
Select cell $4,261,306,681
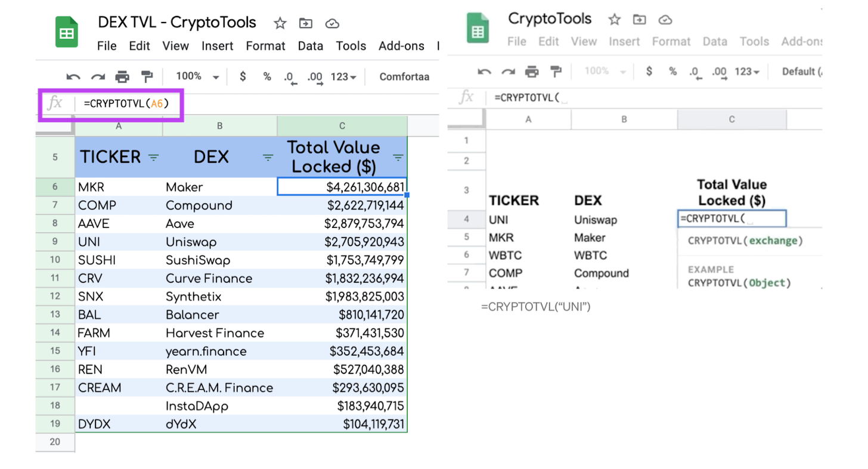point(342,187)
